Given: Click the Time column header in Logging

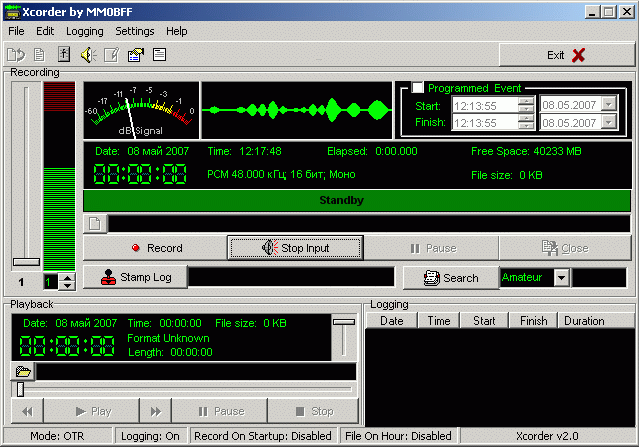Looking at the screenshot, I should 438,321.
